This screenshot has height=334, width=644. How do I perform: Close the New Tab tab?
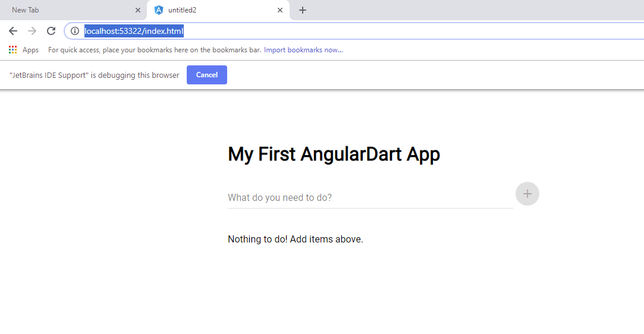(x=138, y=10)
